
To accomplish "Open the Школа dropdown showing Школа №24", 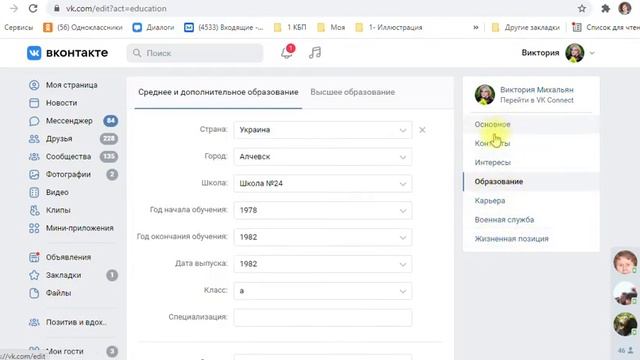I will [323, 184].
